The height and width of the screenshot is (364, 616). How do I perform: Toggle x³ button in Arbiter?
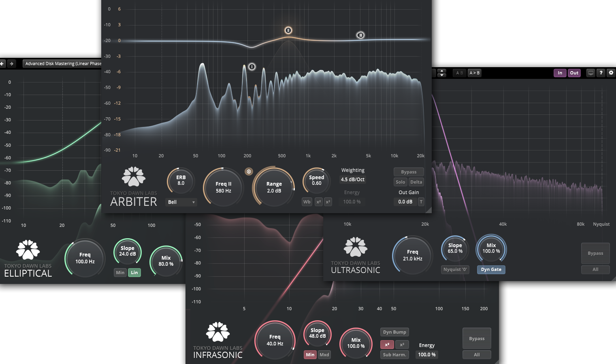tap(328, 202)
